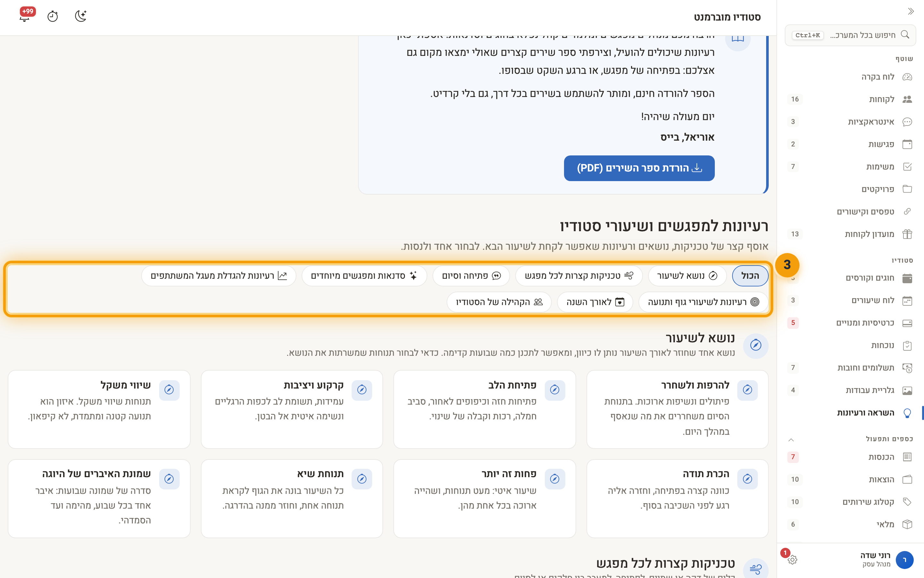Filter by רעיונות להגדלת מעגל המשתתפים
The image size is (924, 578).
click(x=219, y=276)
